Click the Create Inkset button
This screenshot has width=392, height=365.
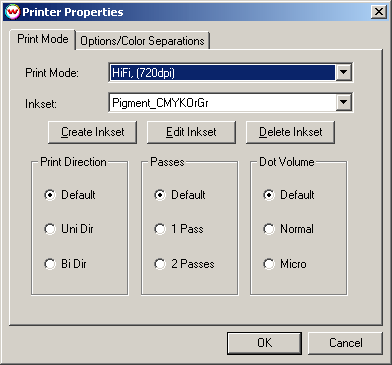pyautogui.click(x=93, y=132)
